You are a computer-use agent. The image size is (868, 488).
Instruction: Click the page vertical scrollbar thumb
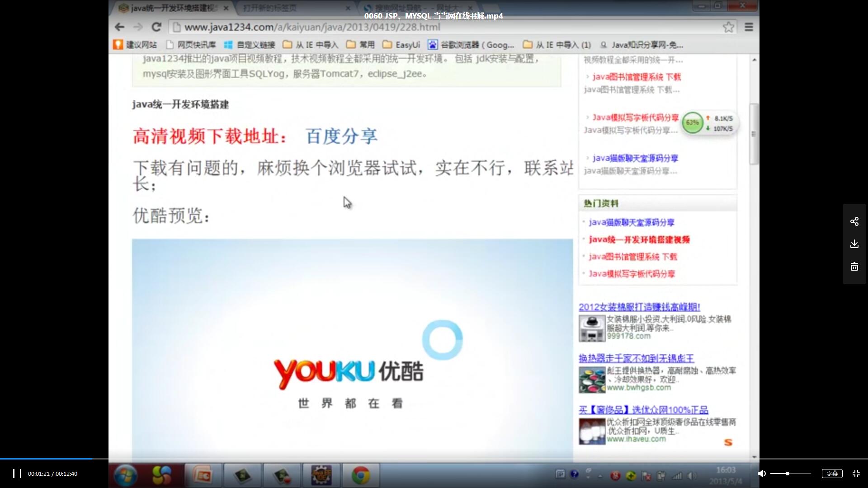click(x=754, y=134)
